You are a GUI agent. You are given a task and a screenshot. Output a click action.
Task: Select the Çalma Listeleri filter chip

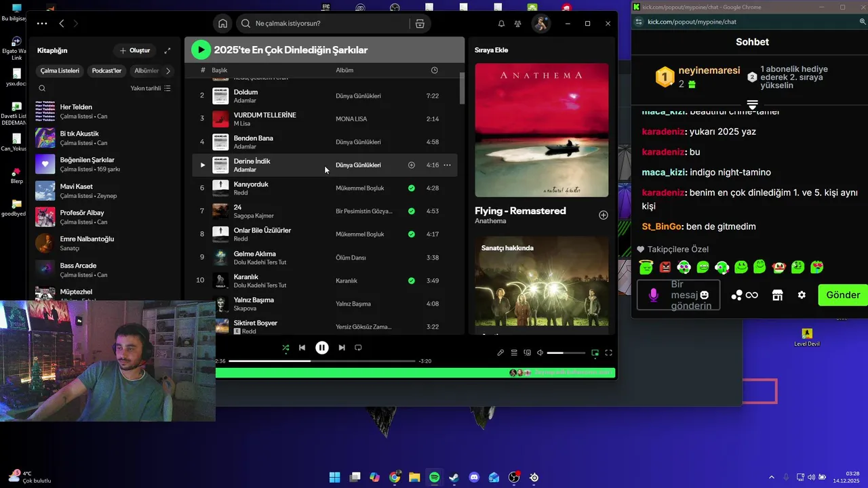click(60, 70)
